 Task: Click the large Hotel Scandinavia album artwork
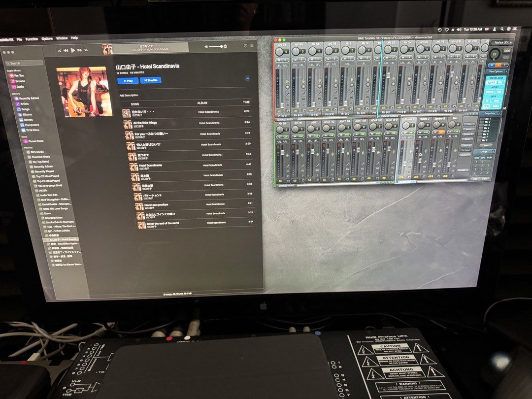(84, 92)
